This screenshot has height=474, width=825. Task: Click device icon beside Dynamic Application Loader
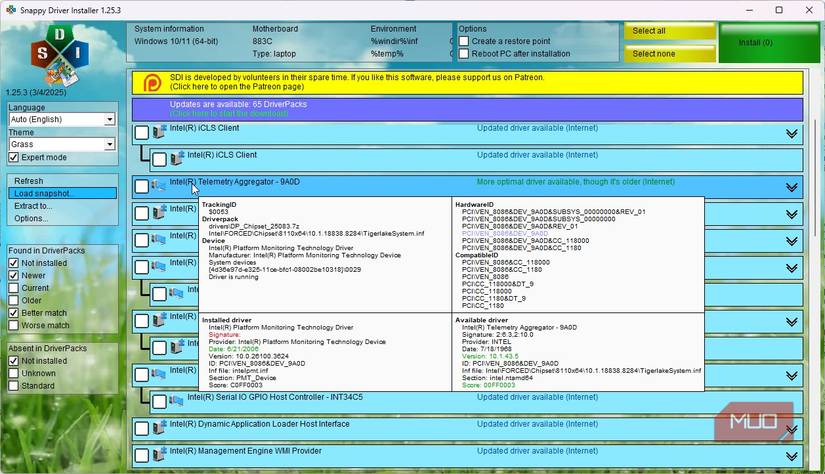coord(159,426)
